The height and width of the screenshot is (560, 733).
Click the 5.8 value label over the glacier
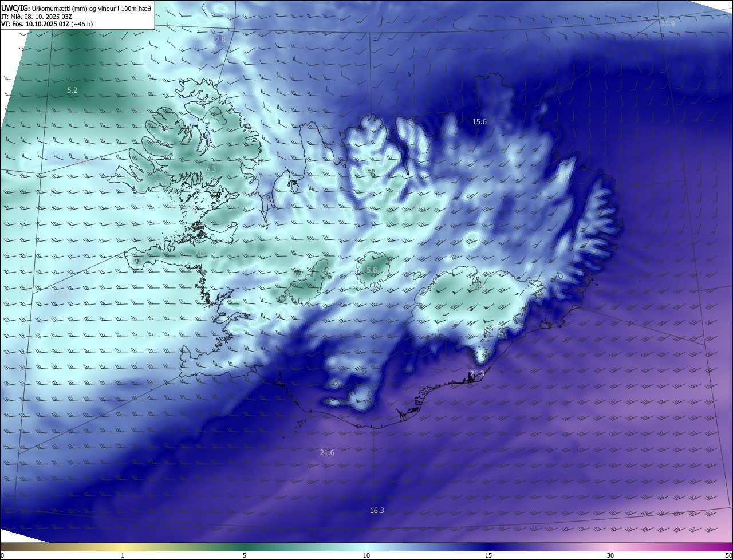372,270
